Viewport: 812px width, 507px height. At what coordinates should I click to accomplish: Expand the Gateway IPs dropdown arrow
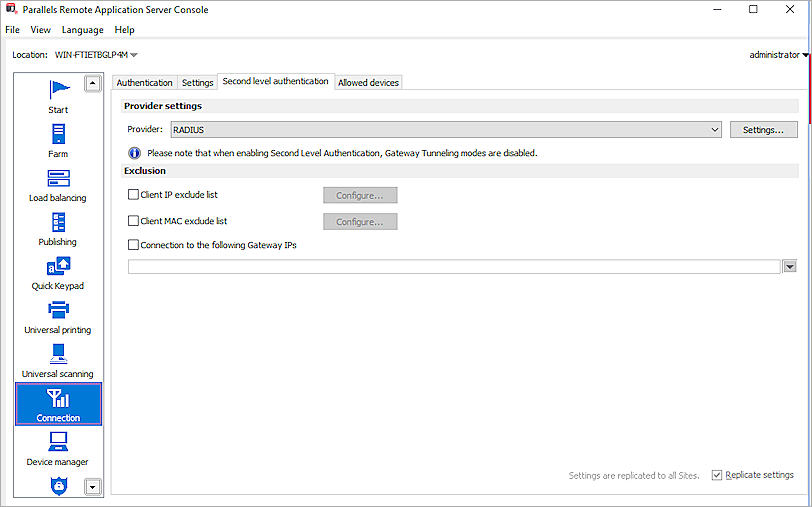789,267
